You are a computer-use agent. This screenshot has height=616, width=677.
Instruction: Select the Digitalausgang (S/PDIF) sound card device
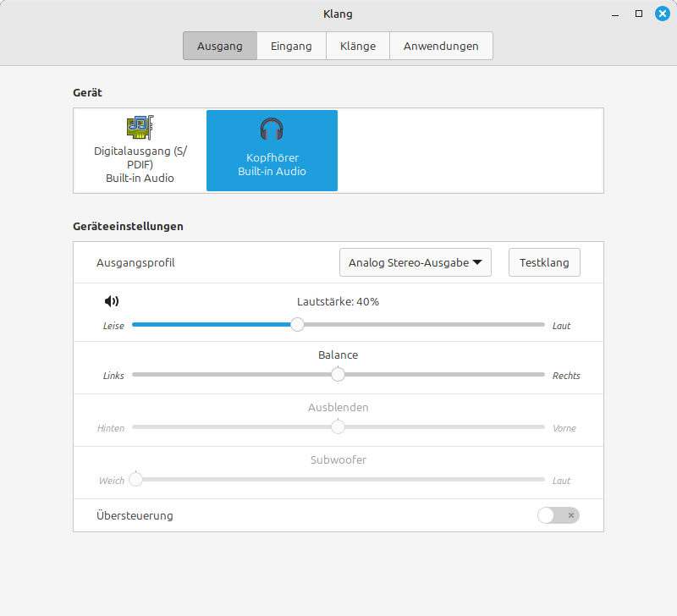[140, 150]
